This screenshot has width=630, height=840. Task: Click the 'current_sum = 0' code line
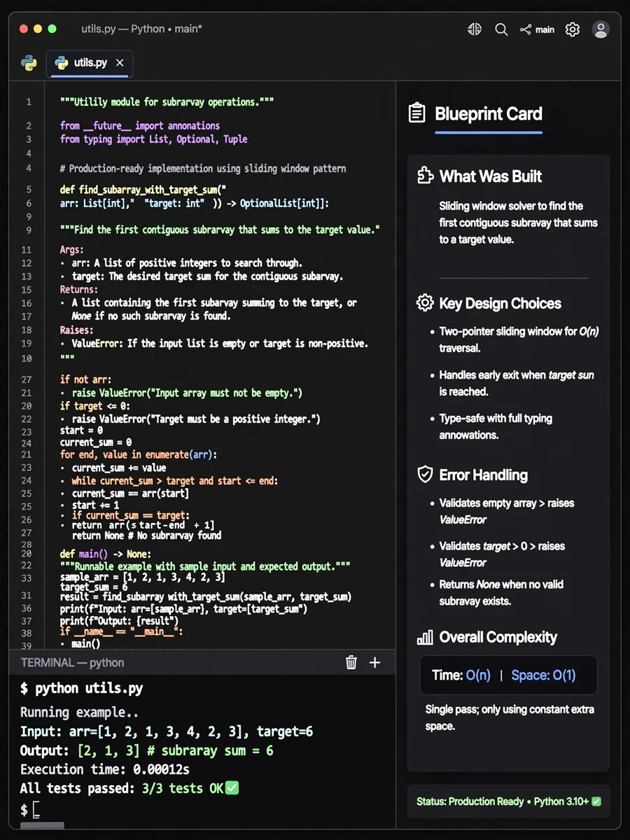coord(96,442)
